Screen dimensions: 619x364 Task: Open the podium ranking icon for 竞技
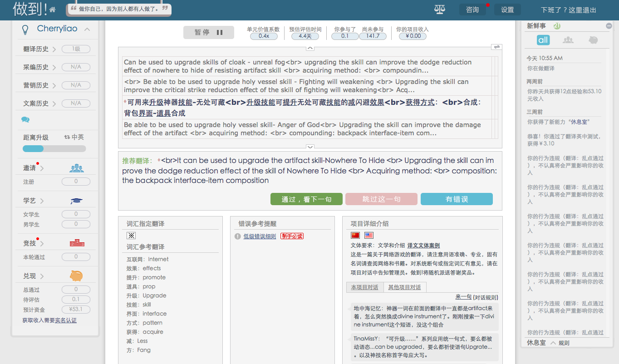pos(77,243)
